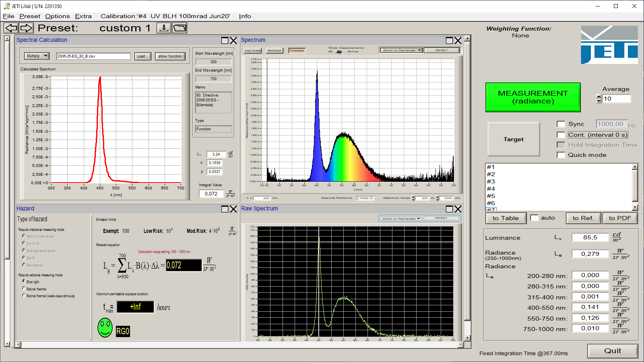Open the Multiply operation dropdown
The width and height of the screenshot is (644, 362).
pyautogui.click(x=37, y=56)
